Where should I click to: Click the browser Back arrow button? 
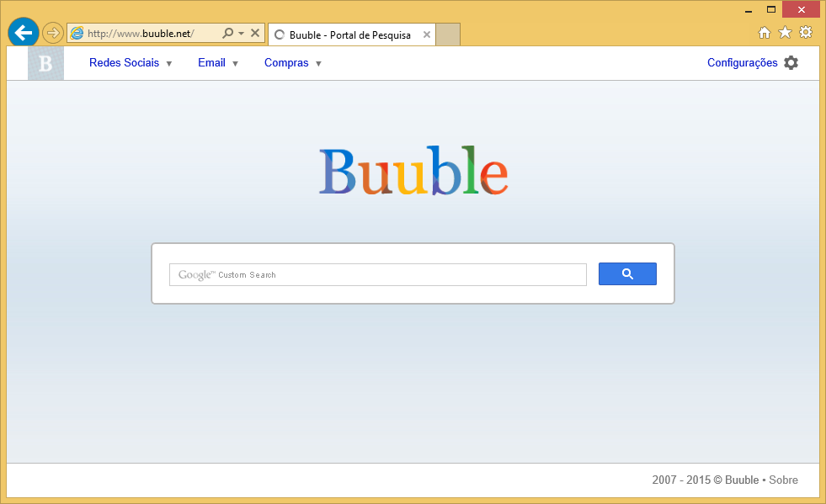point(23,33)
